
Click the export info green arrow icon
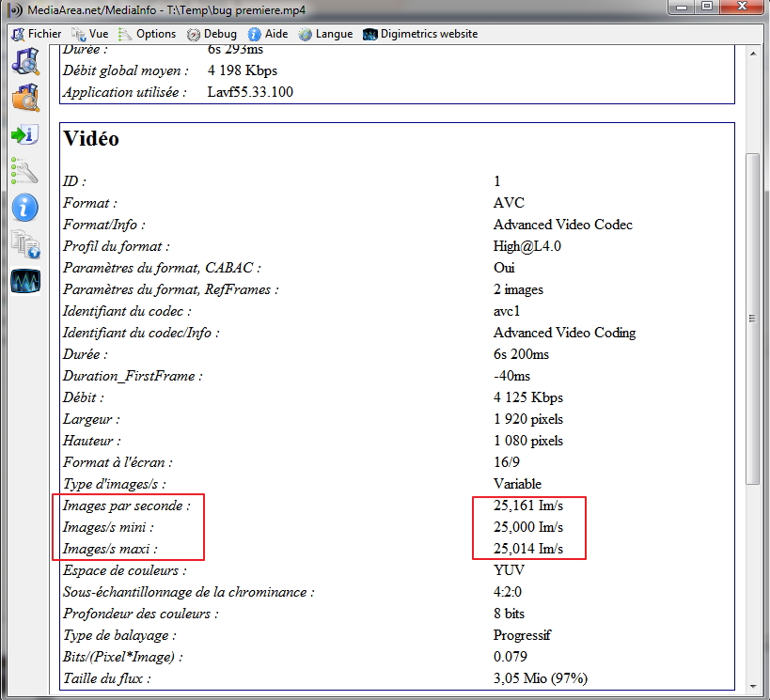point(25,134)
